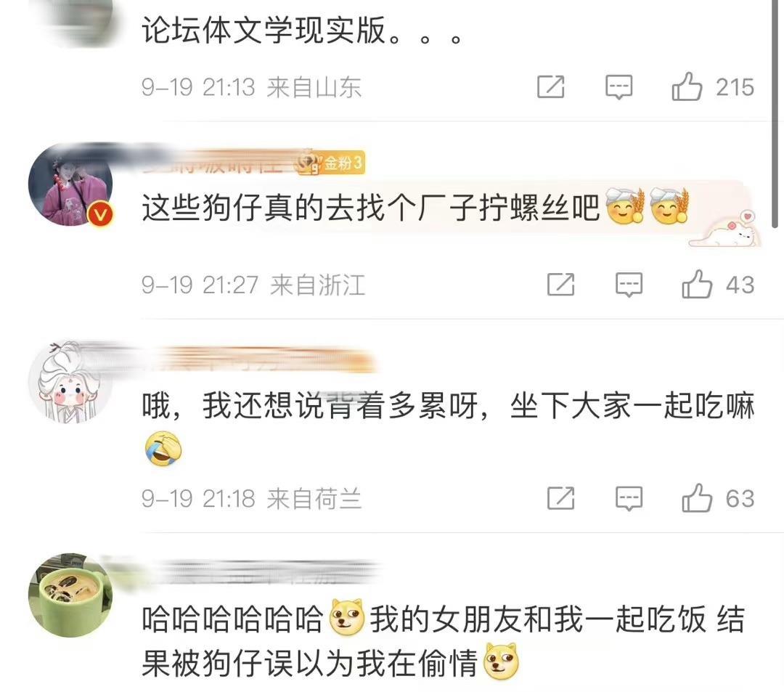This screenshot has height=692, width=784.
Task: Tap the blurred username above the 哦，我还想说 comment
Action: pyautogui.click(x=260, y=359)
